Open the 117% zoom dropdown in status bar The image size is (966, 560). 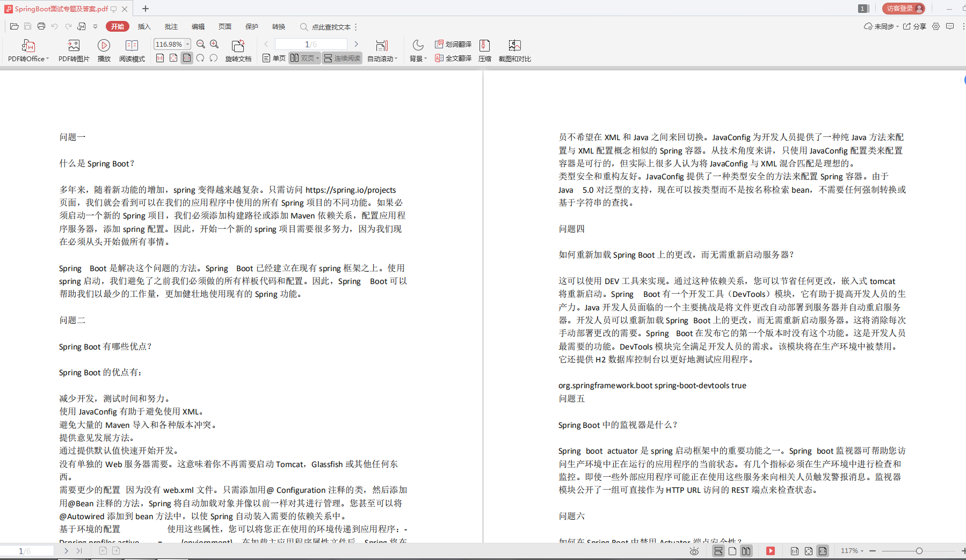pyautogui.click(x=852, y=551)
